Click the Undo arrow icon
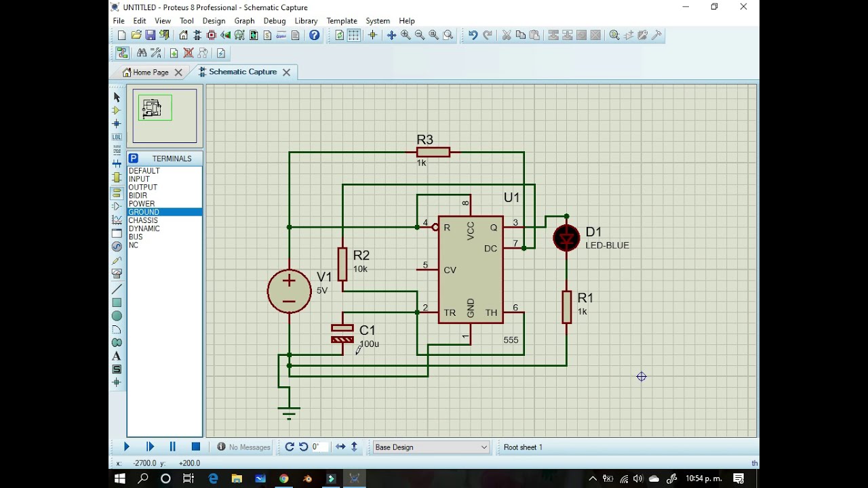 point(473,35)
